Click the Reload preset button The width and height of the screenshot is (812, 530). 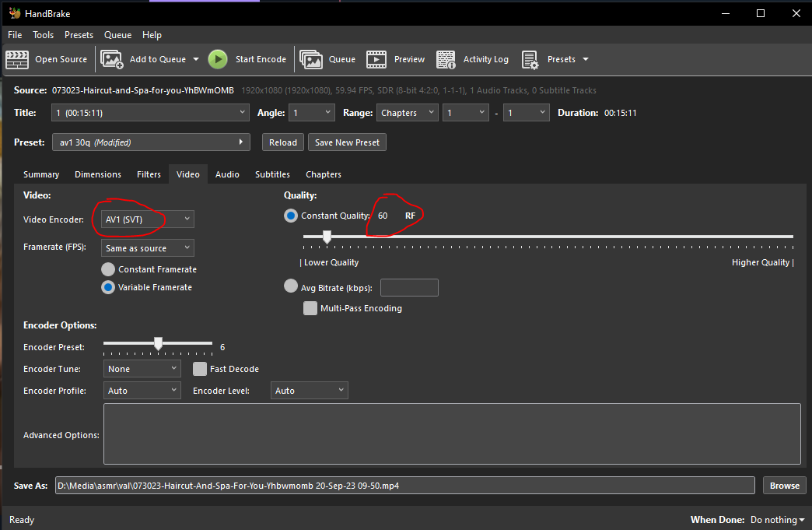pos(283,142)
